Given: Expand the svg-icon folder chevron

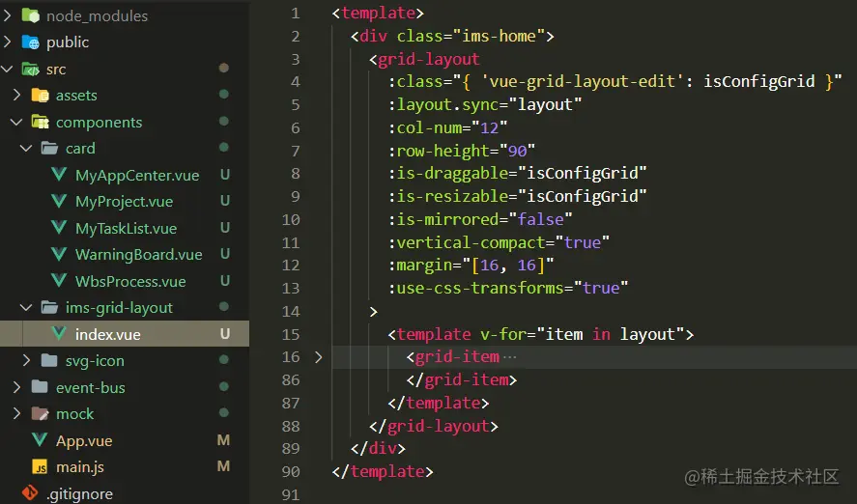Looking at the screenshot, I should 27,360.
